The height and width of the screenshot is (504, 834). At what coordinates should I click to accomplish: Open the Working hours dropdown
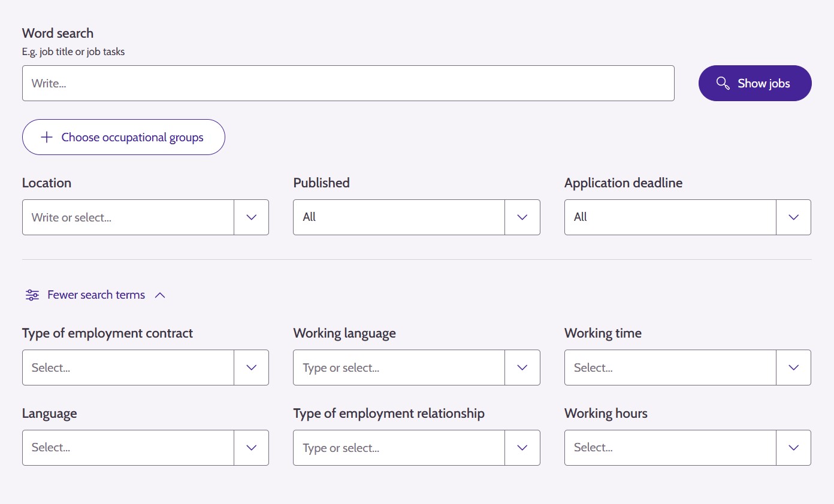pyautogui.click(x=687, y=448)
